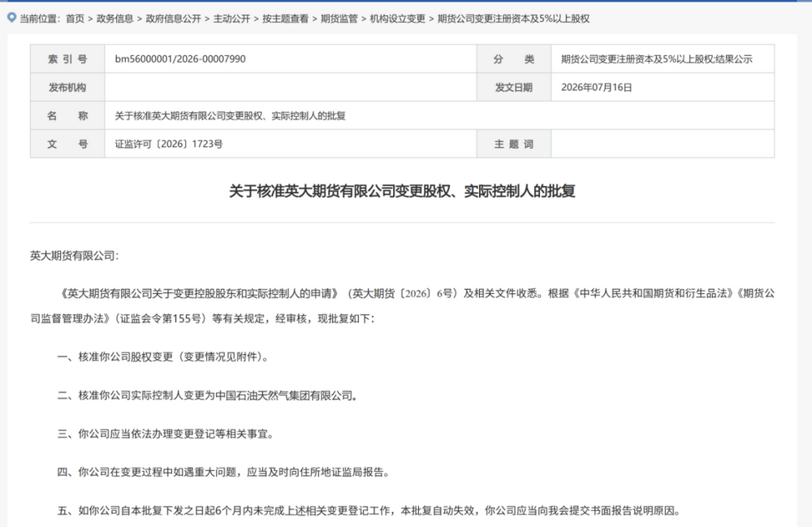Select 主动公开 in the breadcrumb

(x=231, y=19)
